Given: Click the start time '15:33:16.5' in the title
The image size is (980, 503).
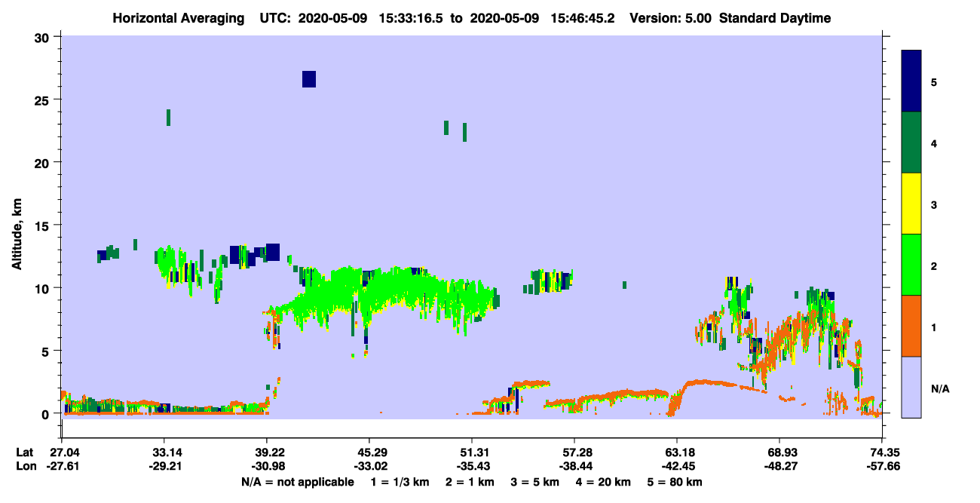Looking at the screenshot, I should (412, 18).
